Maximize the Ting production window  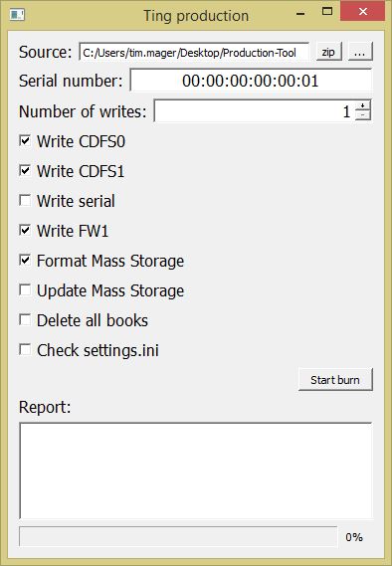pos(327,12)
